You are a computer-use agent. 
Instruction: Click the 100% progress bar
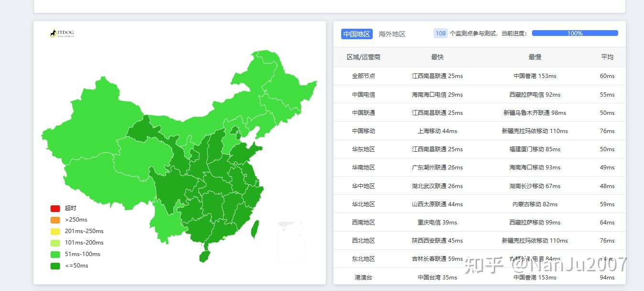(575, 33)
